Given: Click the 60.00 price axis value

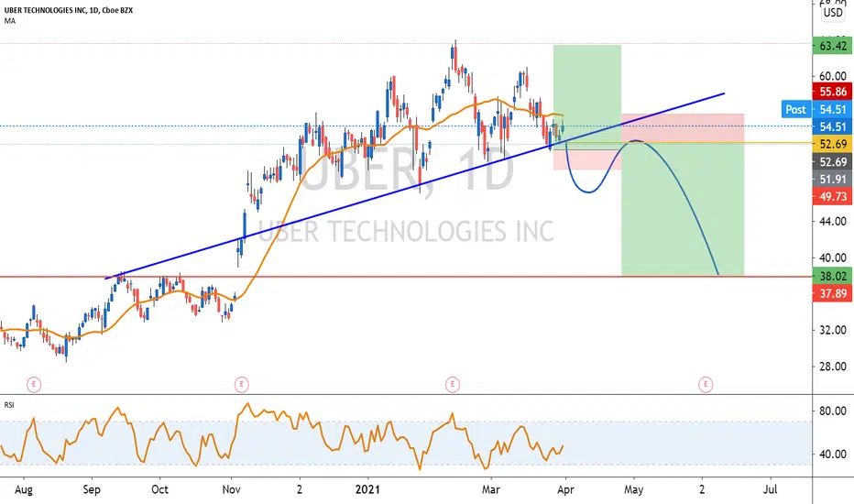Looking at the screenshot, I should click(x=833, y=76).
